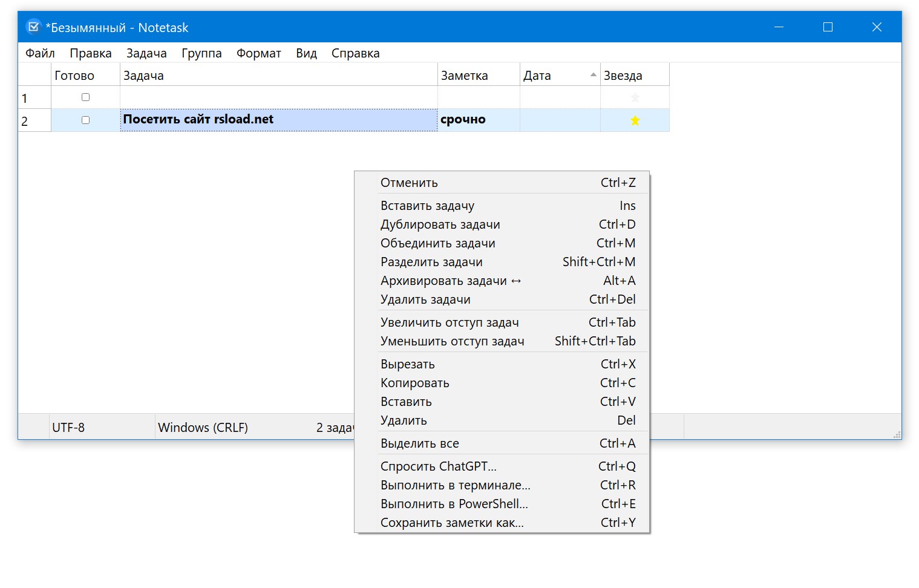Choose Дублировать задачи from context menu
Screen dimensions: 919x588
pyautogui.click(x=440, y=224)
